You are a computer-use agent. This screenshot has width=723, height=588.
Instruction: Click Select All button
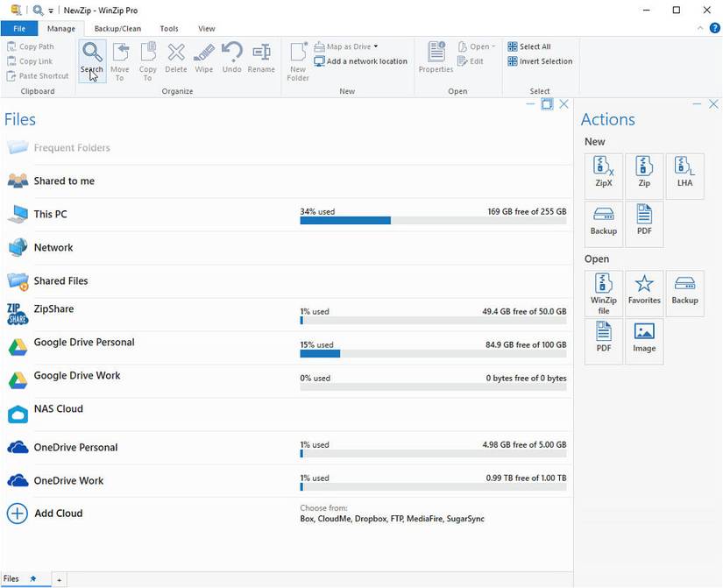pos(529,46)
